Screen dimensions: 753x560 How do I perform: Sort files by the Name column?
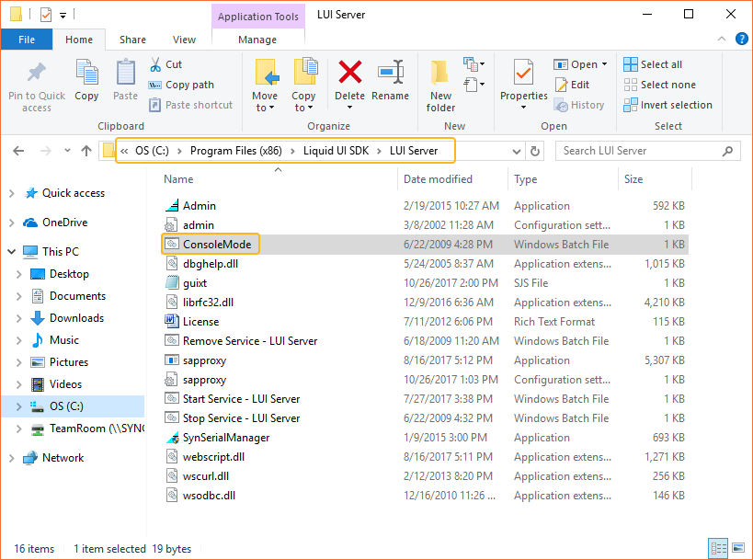click(x=178, y=179)
